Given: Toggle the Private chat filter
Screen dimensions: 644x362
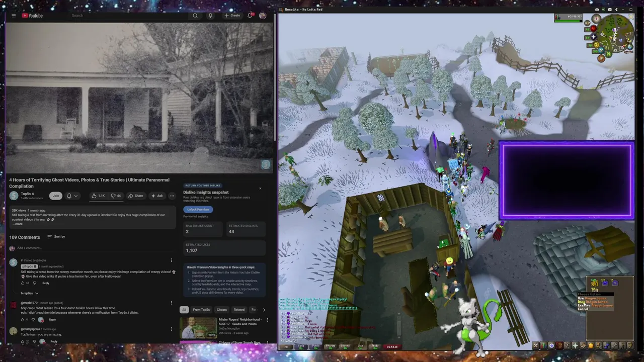Looking at the screenshot, I should tap(331, 347).
